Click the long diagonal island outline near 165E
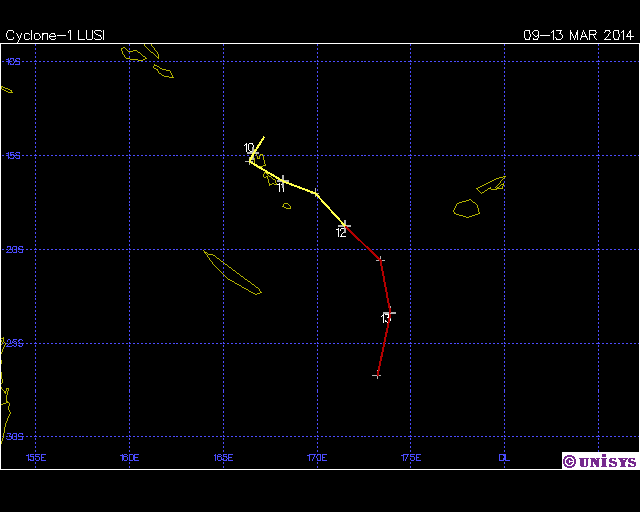Screen dimensions: 640x512 point(233,272)
